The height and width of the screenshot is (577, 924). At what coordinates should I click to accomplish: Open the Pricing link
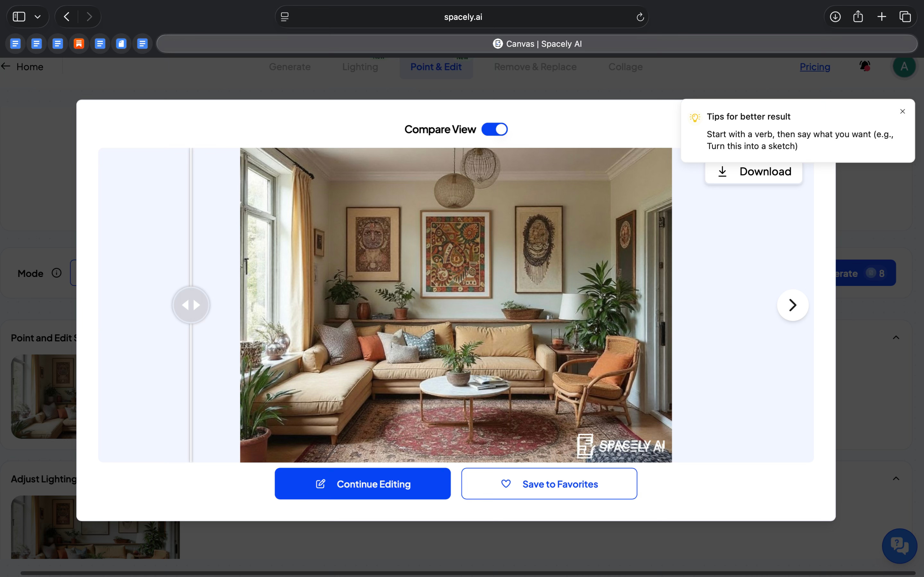815,67
